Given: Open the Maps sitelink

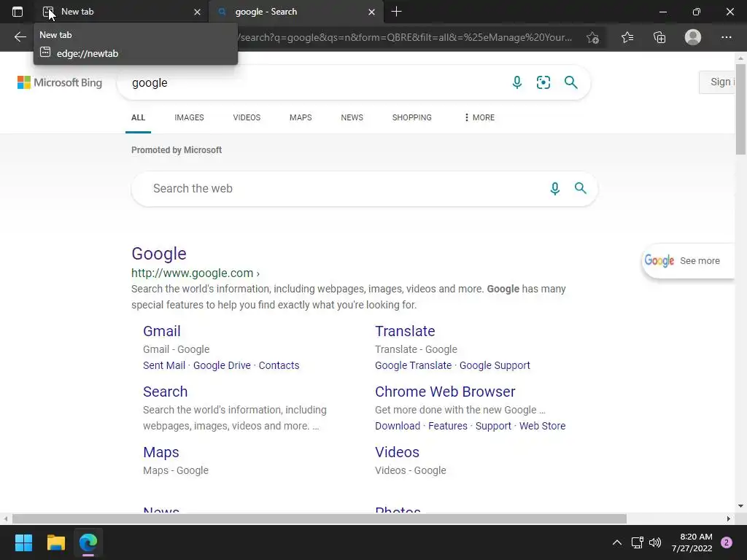Looking at the screenshot, I should [x=161, y=452].
